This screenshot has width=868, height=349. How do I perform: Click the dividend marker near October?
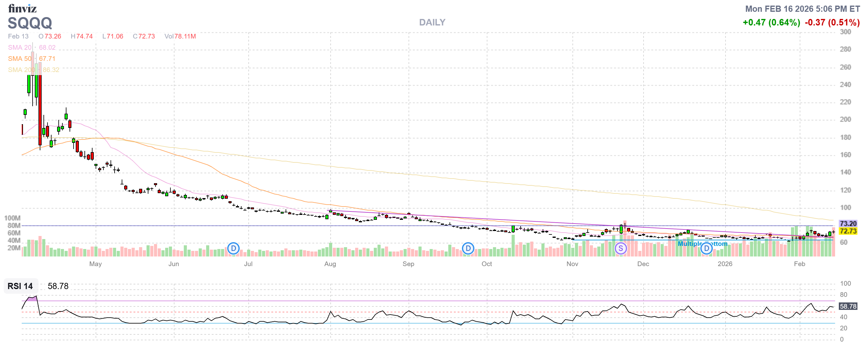click(x=468, y=249)
